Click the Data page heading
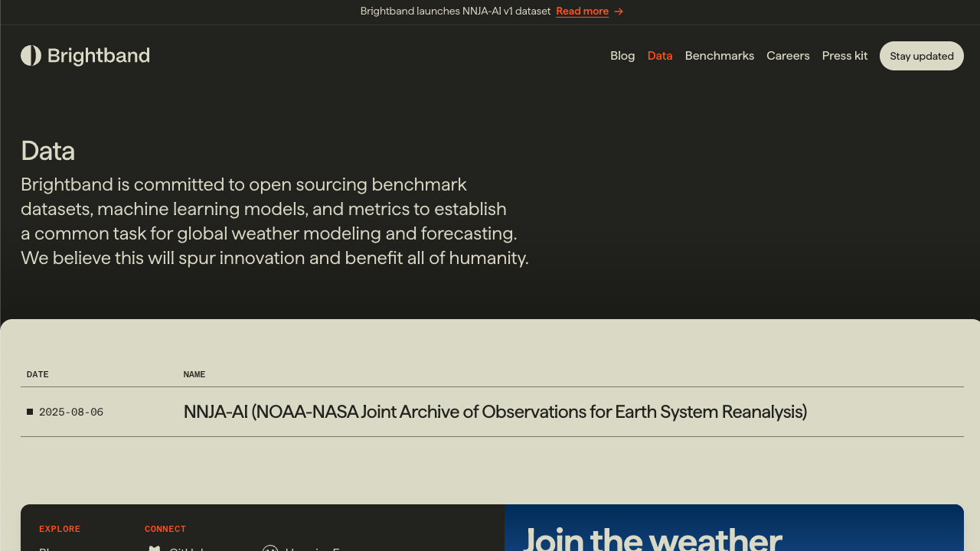Viewport: 980px width, 551px height. tap(47, 151)
